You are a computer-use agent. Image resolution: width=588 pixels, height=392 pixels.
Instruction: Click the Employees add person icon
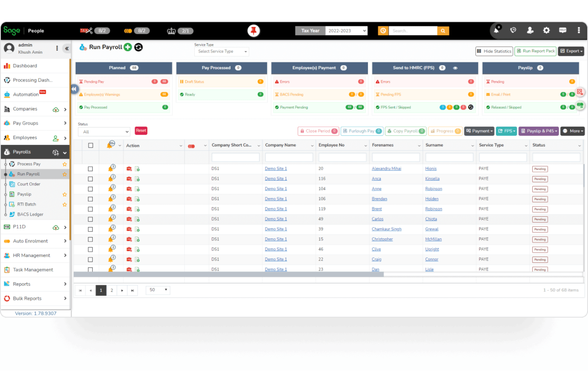click(x=56, y=138)
